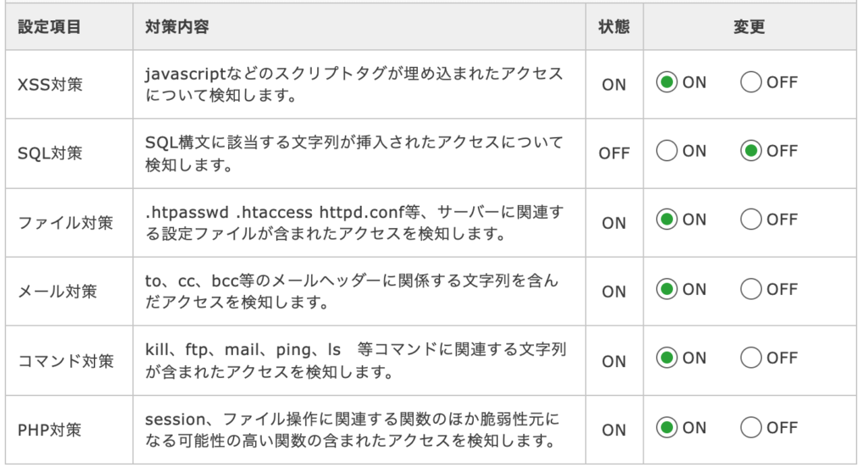The width and height of the screenshot is (868, 467).
Task: Select OFF radio for XSS対策
Action: [751, 82]
